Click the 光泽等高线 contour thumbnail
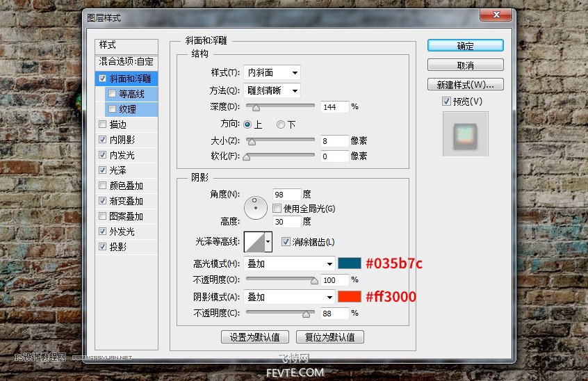 pos(254,242)
